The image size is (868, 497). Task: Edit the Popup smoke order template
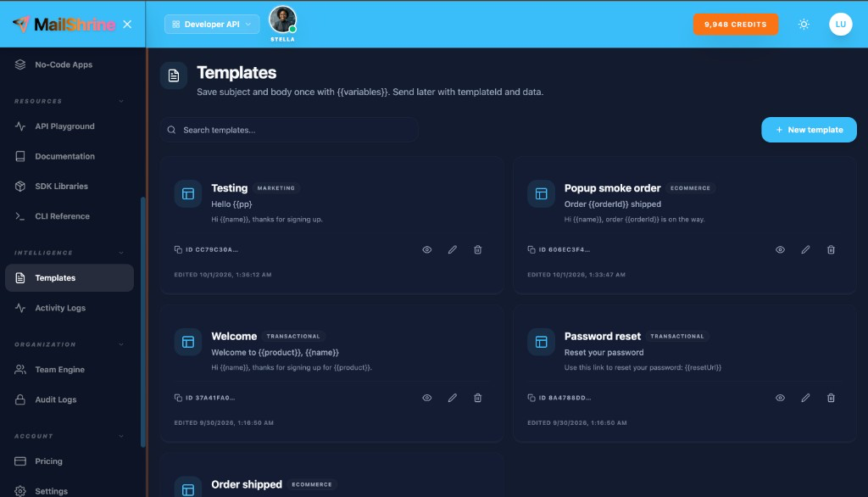pos(805,250)
